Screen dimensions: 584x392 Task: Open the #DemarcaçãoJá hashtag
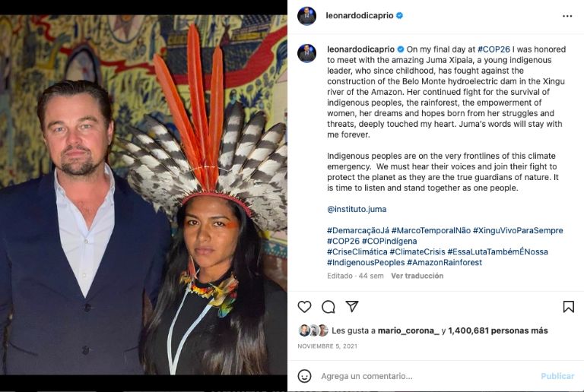[357, 230]
